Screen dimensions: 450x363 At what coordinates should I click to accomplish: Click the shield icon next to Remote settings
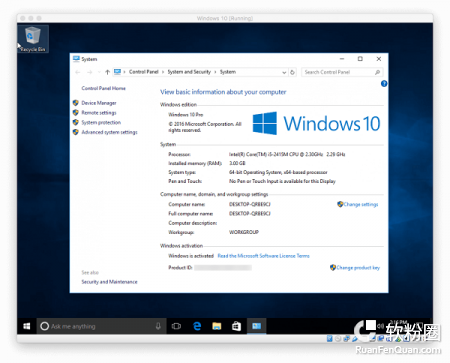click(x=76, y=113)
